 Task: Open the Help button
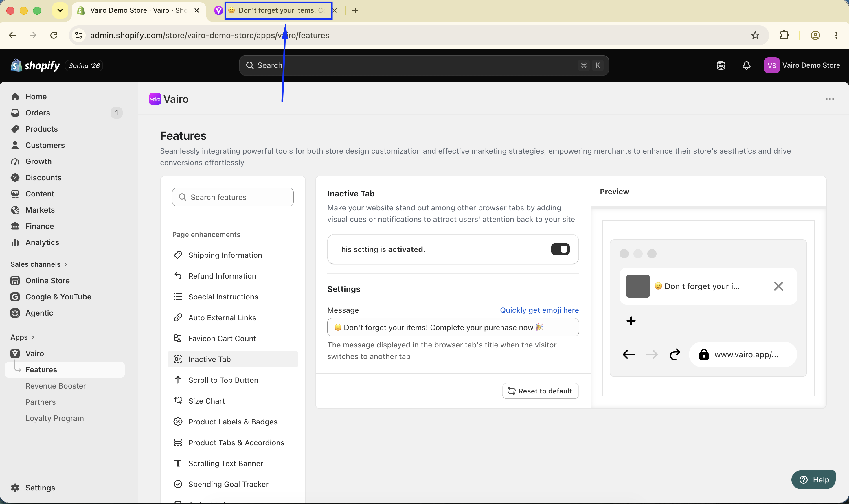[813, 480]
